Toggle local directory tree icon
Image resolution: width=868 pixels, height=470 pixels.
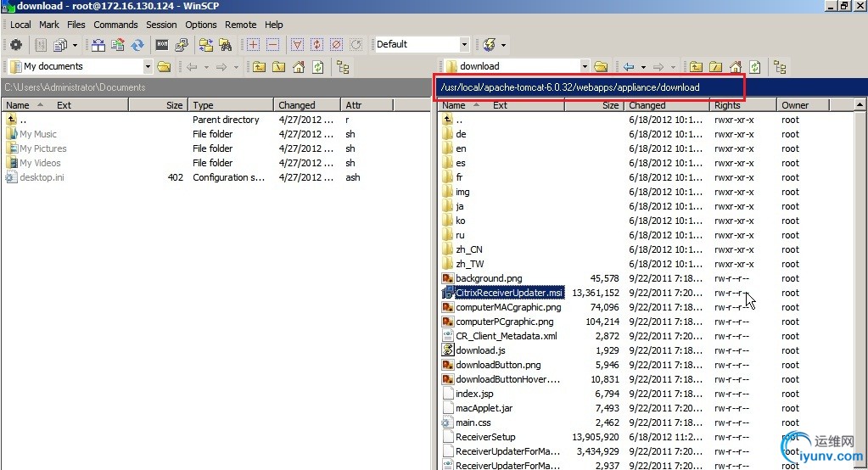(x=344, y=67)
